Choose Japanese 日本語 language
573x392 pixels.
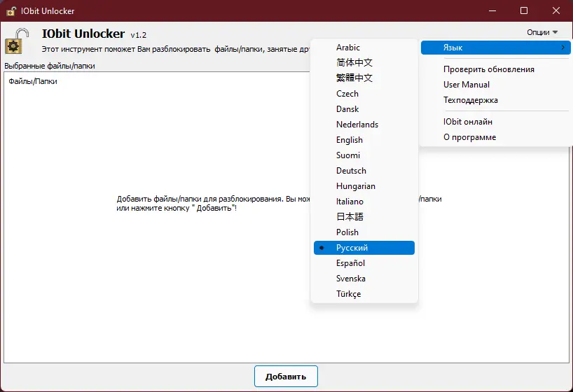pyautogui.click(x=364, y=217)
